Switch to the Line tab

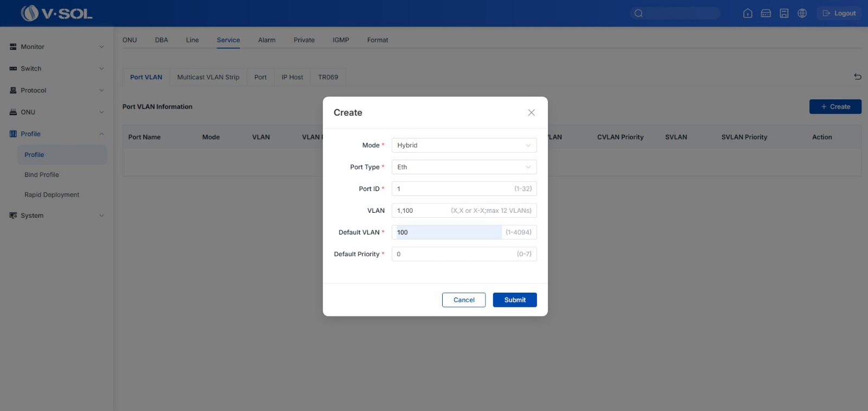[193, 40]
